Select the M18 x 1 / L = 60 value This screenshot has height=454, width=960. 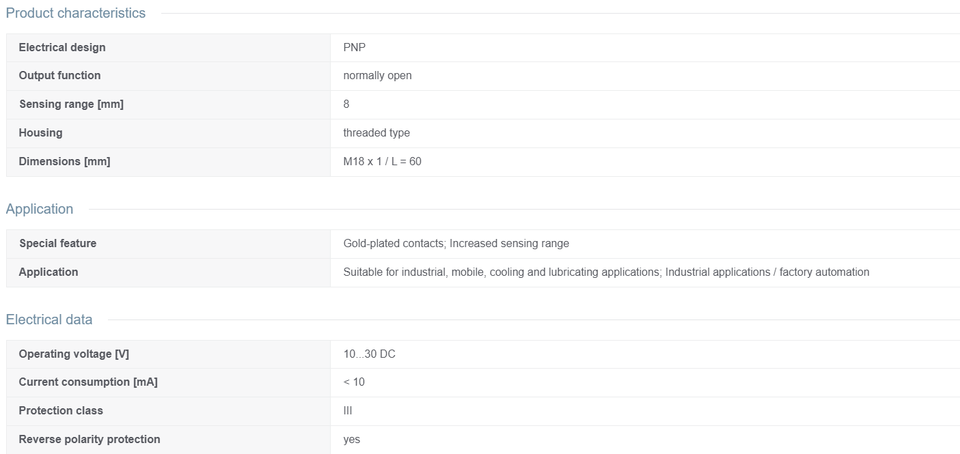click(x=382, y=162)
